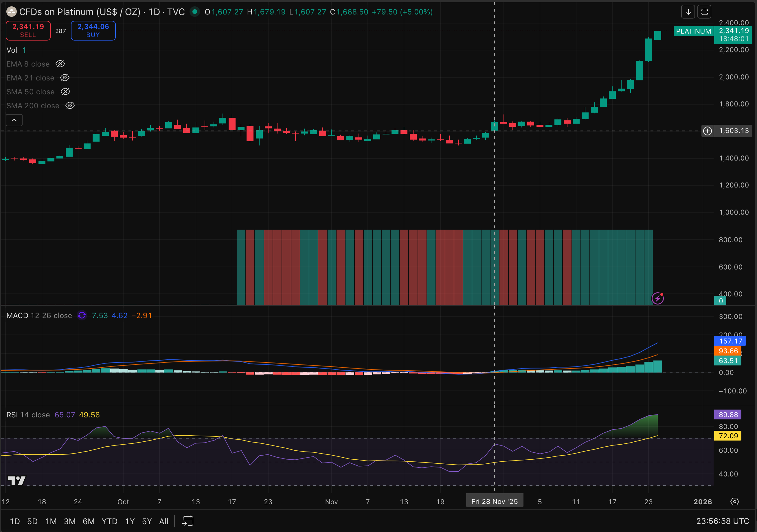This screenshot has height=532, width=757.
Task: Select the 3M time range
Action: tap(69, 521)
